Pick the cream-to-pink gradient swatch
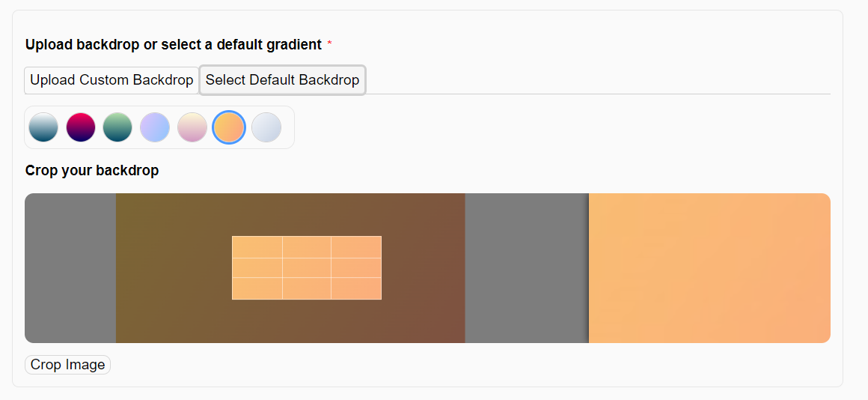 [x=192, y=127]
